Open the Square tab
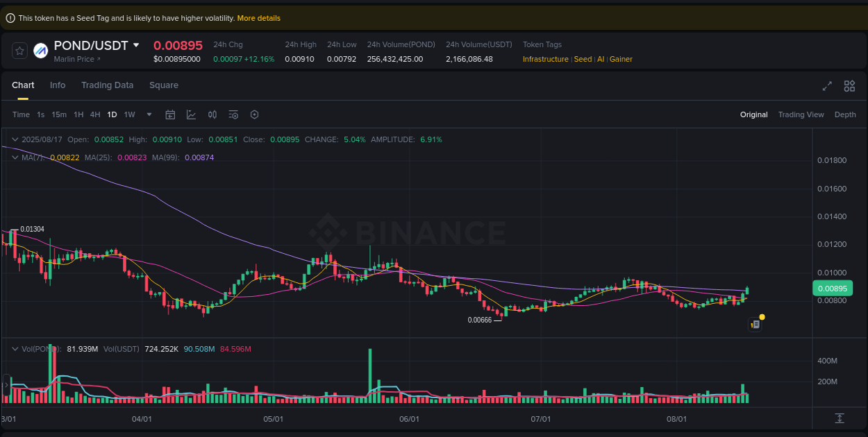 point(164,85)
